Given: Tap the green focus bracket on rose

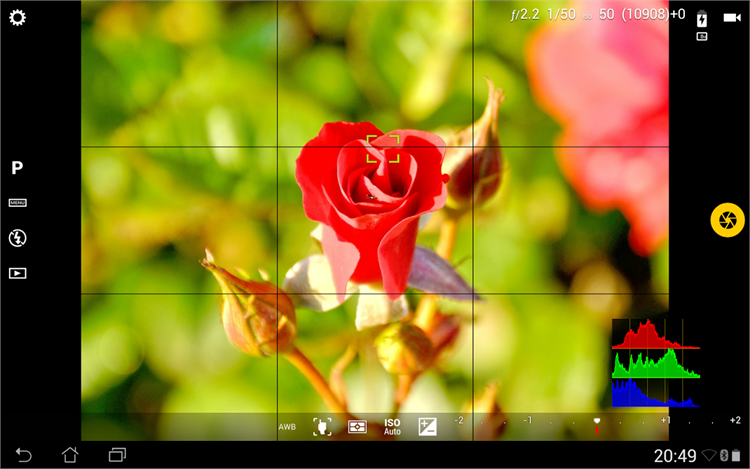Looking at the screenshot, I should point(383,149).
